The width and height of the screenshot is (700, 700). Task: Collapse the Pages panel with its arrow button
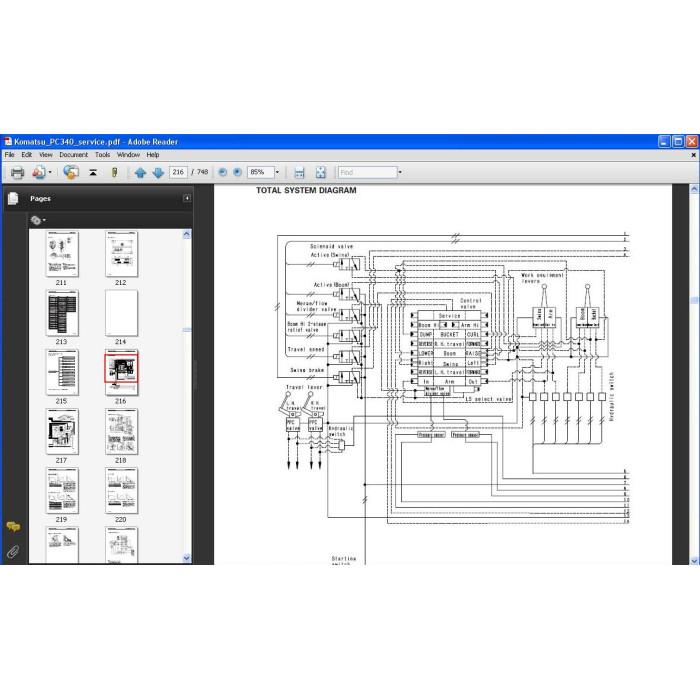point(187,198)
